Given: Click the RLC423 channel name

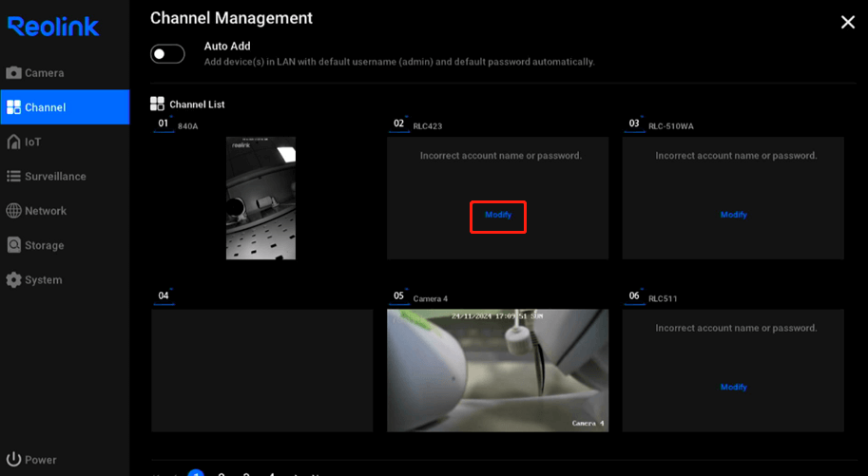Looking at the screenshot, I should tap(428, 126).
